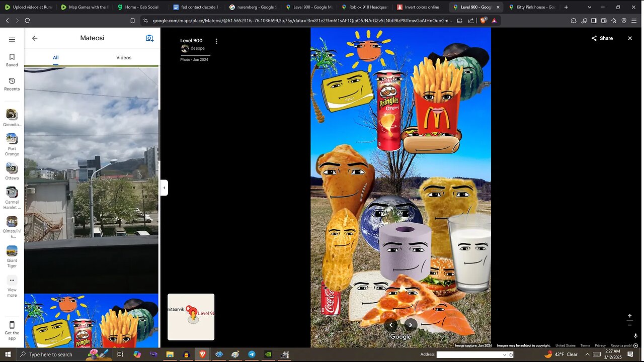Close the photo viewer
Screen dimensions: 644x362
coord(629,38)
